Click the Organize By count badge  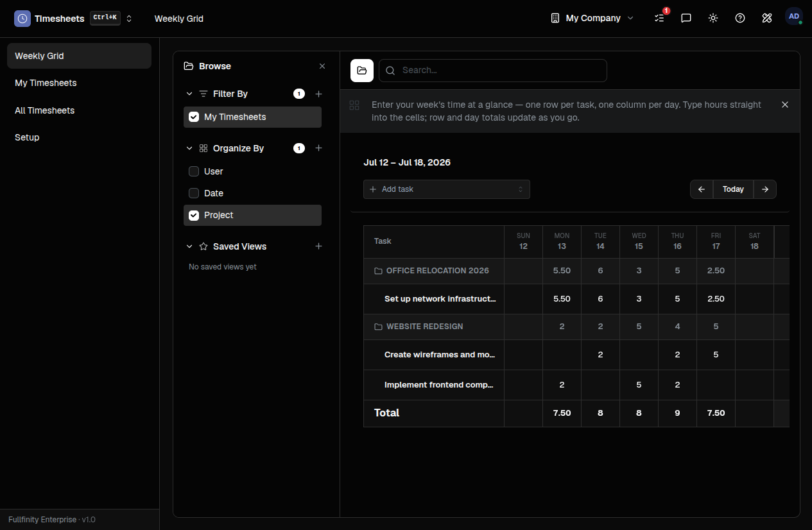(299, 148)
